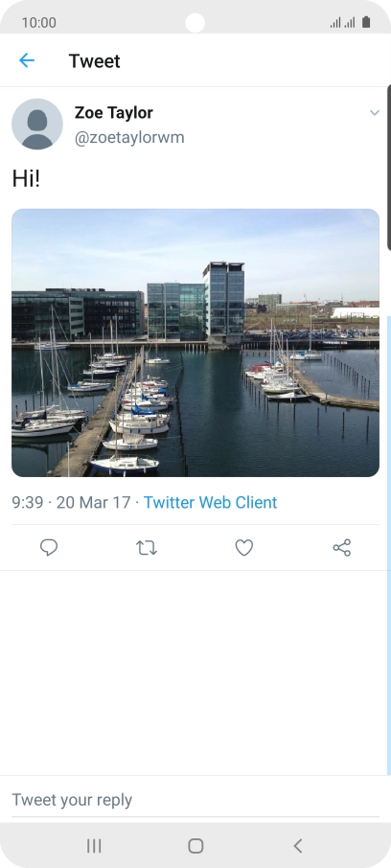Focus the Tweet your reply field
The height and width of the screenshot is (868, 391).
pyautogui.click(x=195, y=800)
